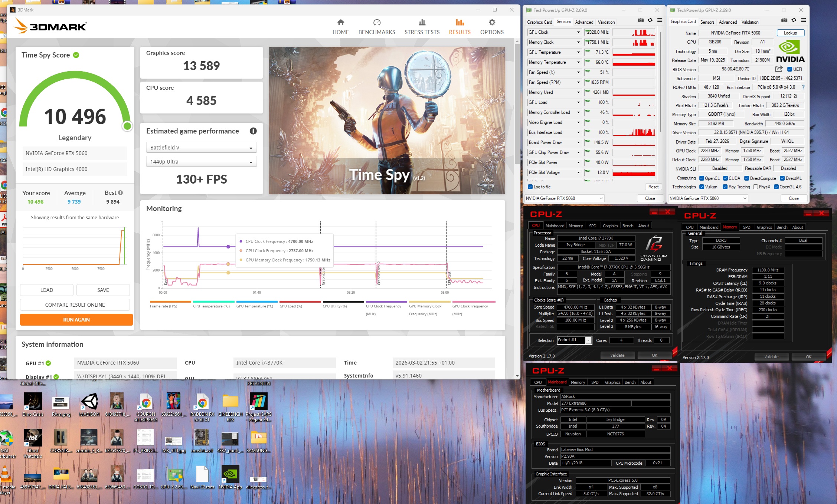837x504 pixels.
Task: Click the 3DMark window vertical scrollbar
Action: (517, 104)
